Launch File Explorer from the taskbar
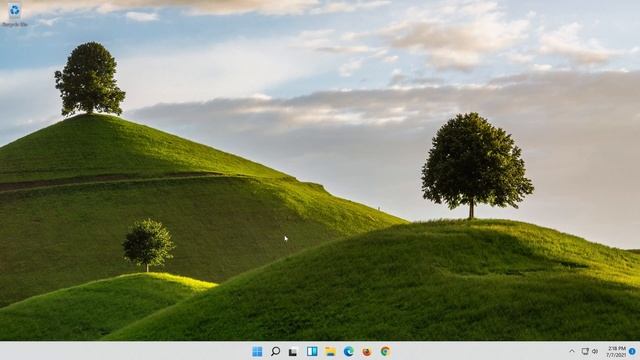Image resolution: width=640 pixels, height=360 pixels. click(x=330, y=351)
